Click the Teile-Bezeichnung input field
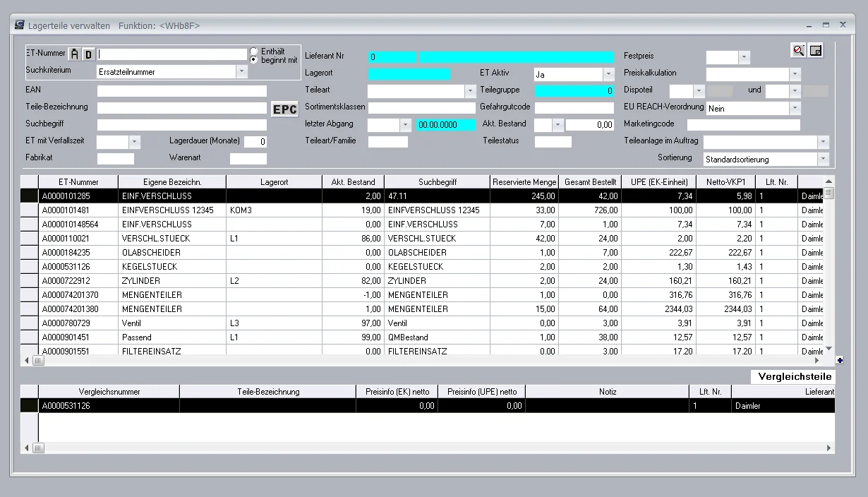 coord(182,108)
